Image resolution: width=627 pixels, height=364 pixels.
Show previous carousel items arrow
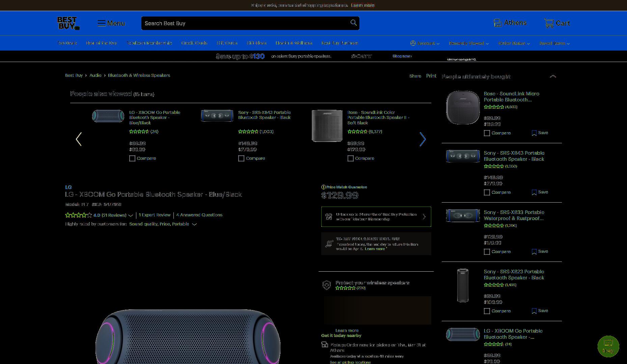click(79, 139)
